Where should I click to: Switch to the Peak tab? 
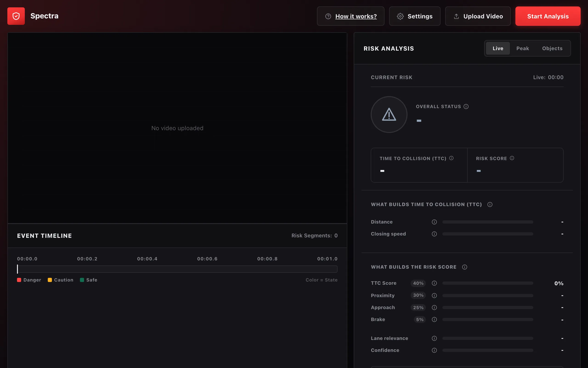[x=523, y=48]
